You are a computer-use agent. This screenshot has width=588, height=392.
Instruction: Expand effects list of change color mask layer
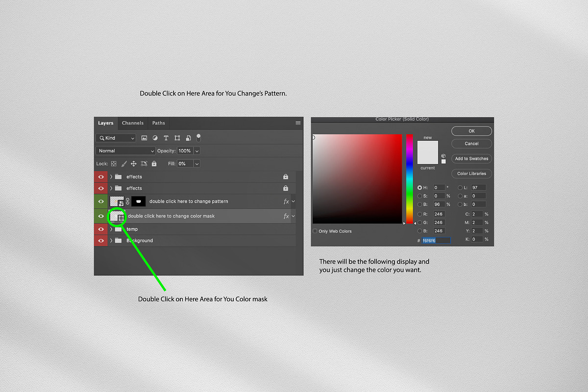[x=294, y=216]
